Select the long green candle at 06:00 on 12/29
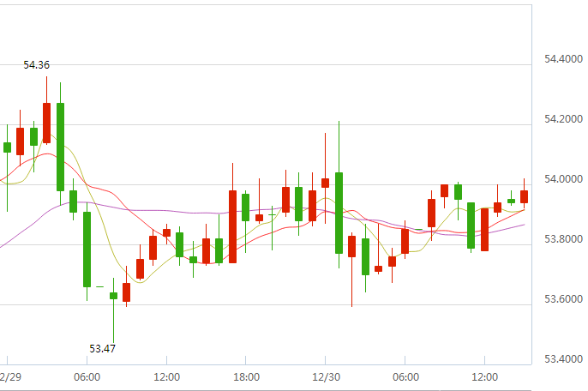The width and height of the screenshot is (588, 391). (87, 250)
